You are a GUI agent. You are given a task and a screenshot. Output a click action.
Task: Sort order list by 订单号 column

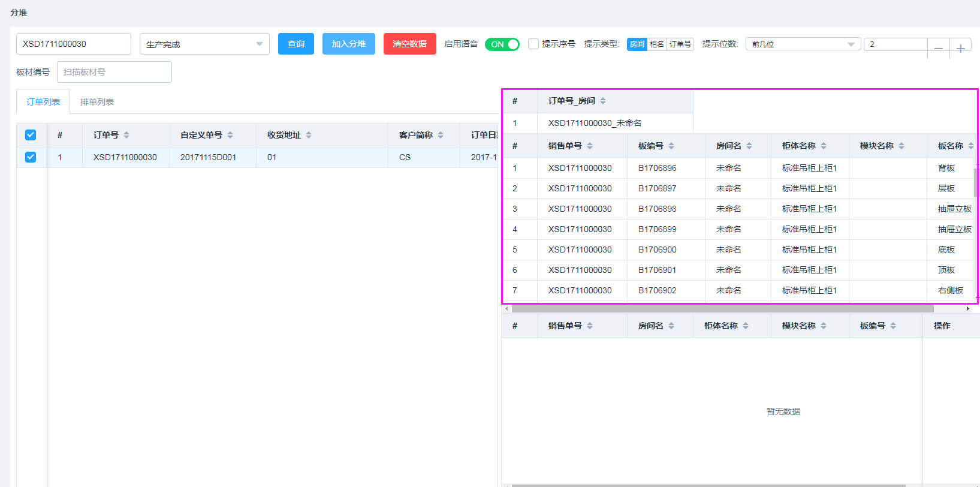[126, 135]
